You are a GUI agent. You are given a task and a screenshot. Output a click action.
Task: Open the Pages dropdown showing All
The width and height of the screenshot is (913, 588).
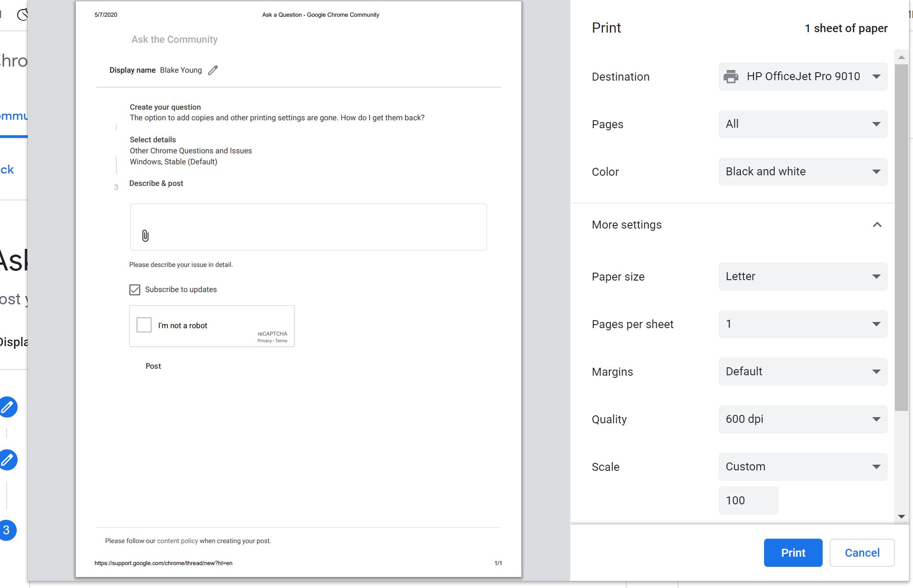point(803,124)
